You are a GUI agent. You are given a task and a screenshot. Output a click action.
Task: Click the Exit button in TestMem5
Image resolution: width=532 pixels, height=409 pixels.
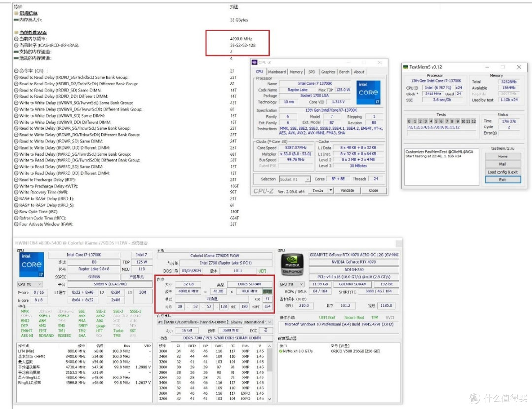[503, 180]
